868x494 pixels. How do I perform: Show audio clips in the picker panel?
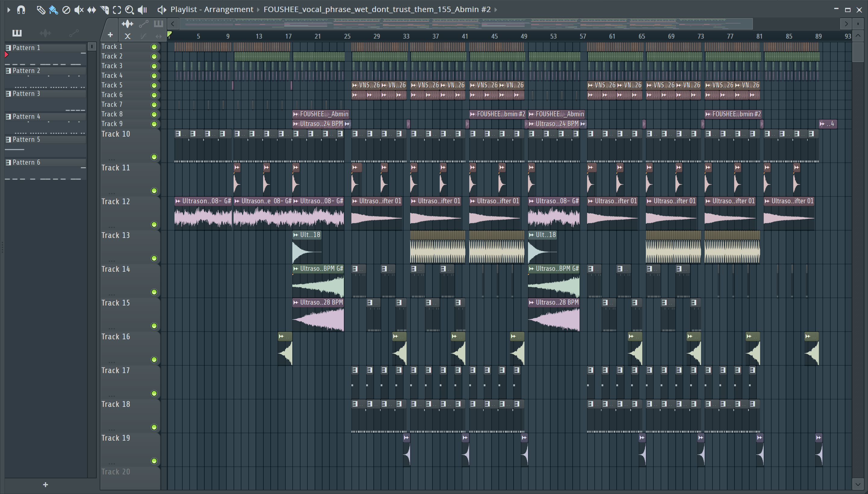click(45, 33)
